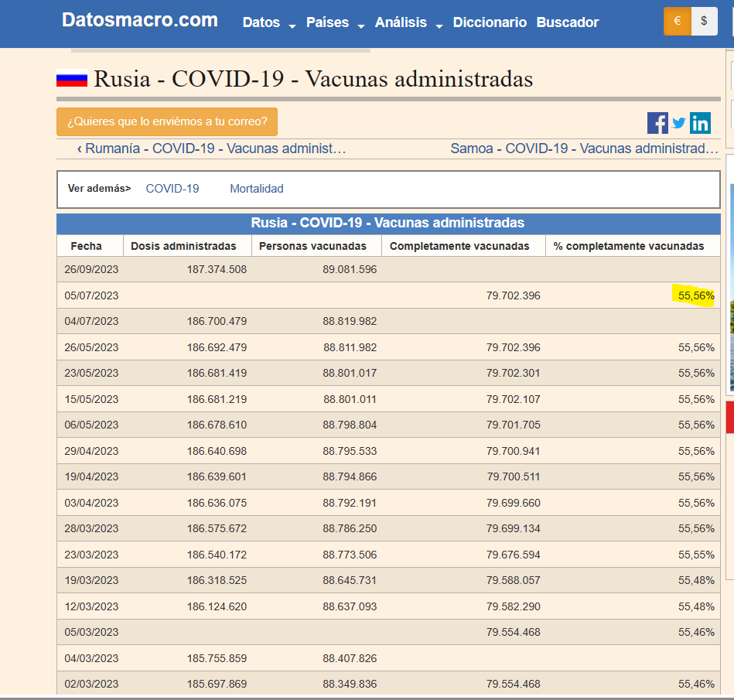The height and width of the screenshot is (700, 734).
Task: Select the date 04/07/2023
Action: coord(91,322)
